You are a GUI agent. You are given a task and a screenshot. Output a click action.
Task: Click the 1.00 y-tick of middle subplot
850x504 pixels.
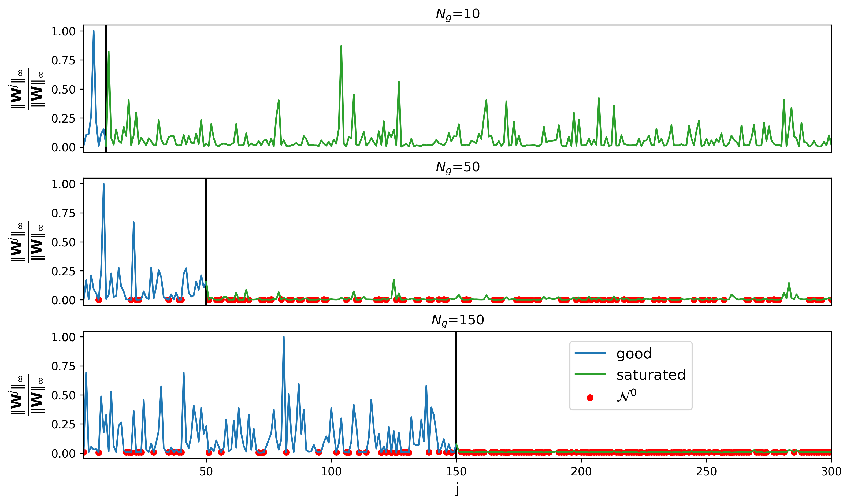[x=63, y=184]
